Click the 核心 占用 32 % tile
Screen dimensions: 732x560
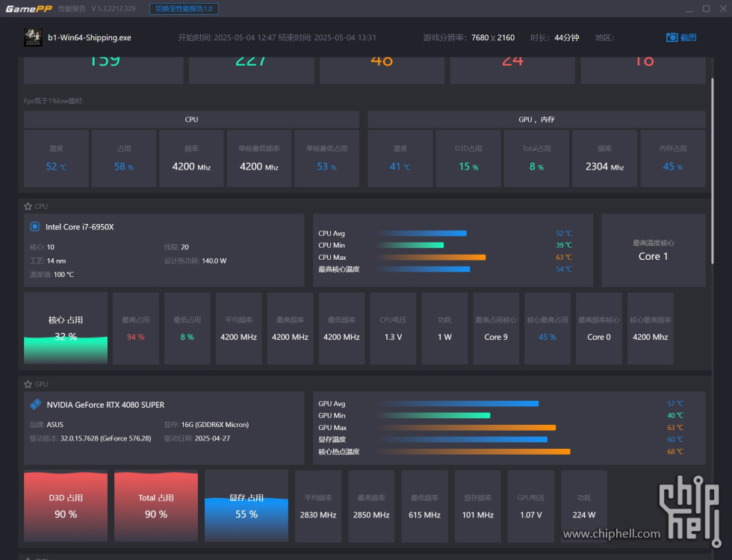(x=66, y=329)
